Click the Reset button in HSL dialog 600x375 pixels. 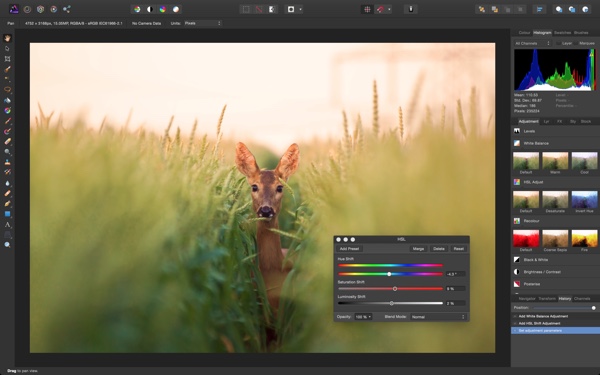coord(458,249)
